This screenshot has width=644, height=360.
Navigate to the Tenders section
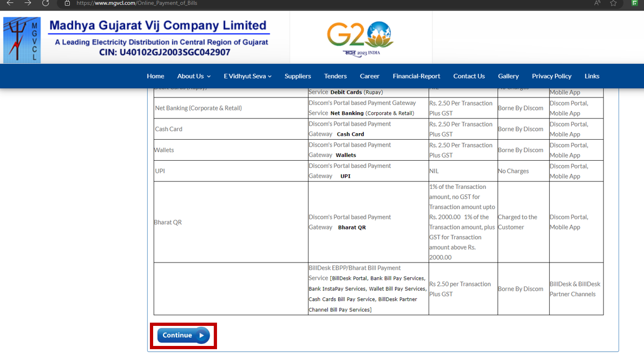pos(335,76)
